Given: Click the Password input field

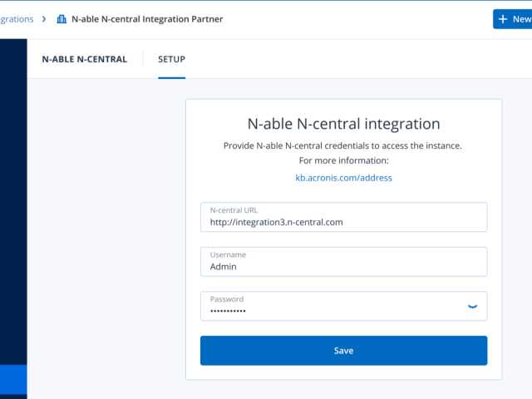Looking at the screenshot, I should [343, 306].
